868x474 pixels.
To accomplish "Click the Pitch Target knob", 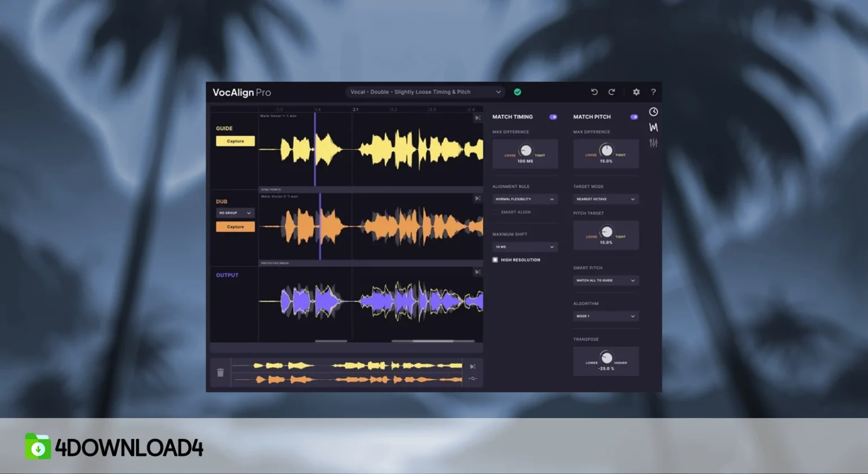I will [606, 232].
